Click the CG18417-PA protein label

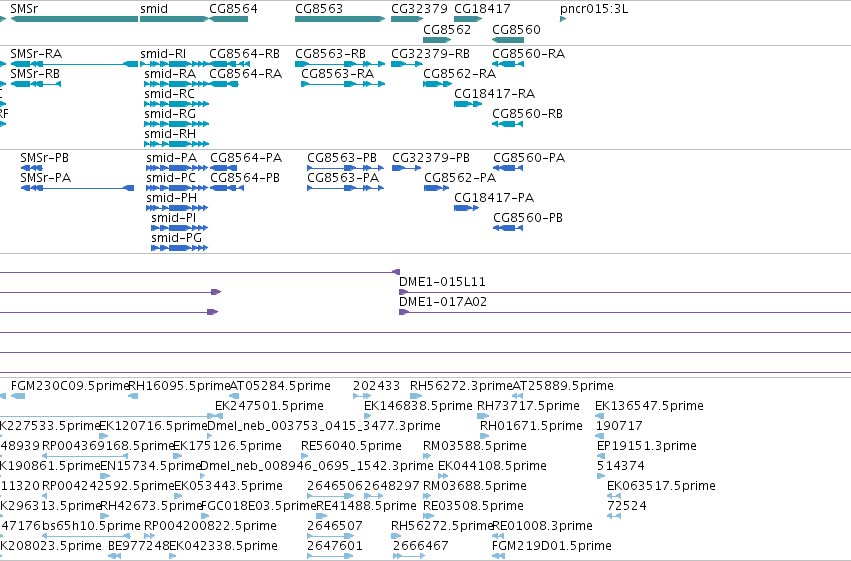point(494,198)
